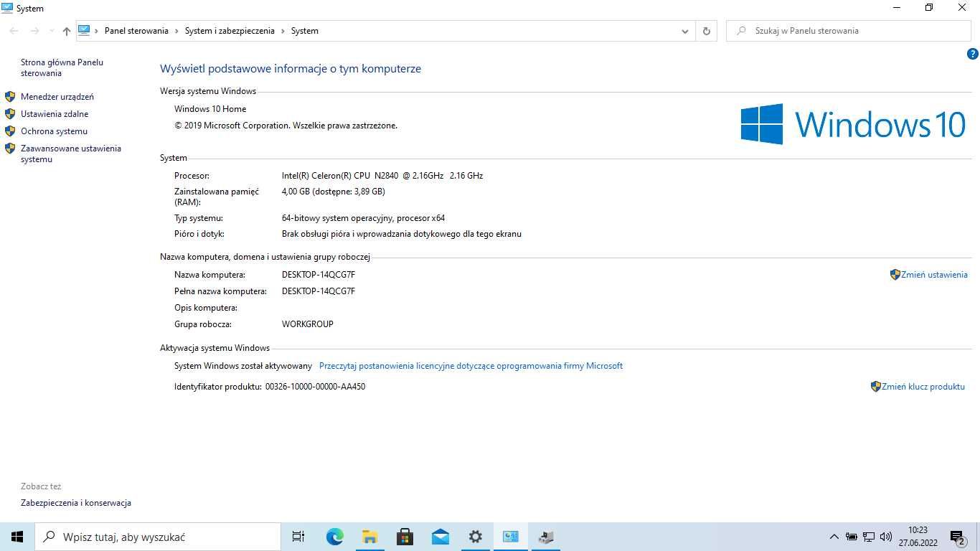Open the Windows Start menu
This screenshot has width=980, height=551.
(17, 537)
